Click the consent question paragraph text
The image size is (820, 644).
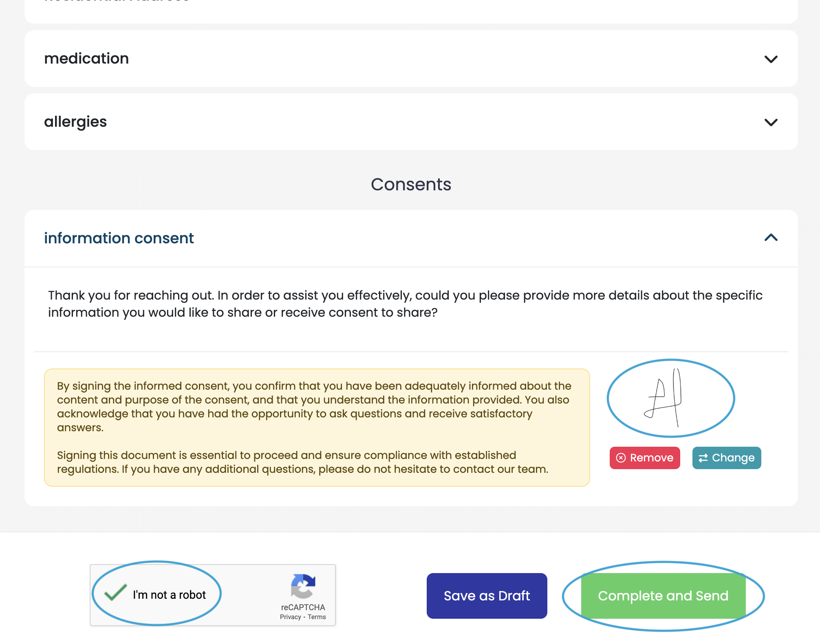click(405, 304)
